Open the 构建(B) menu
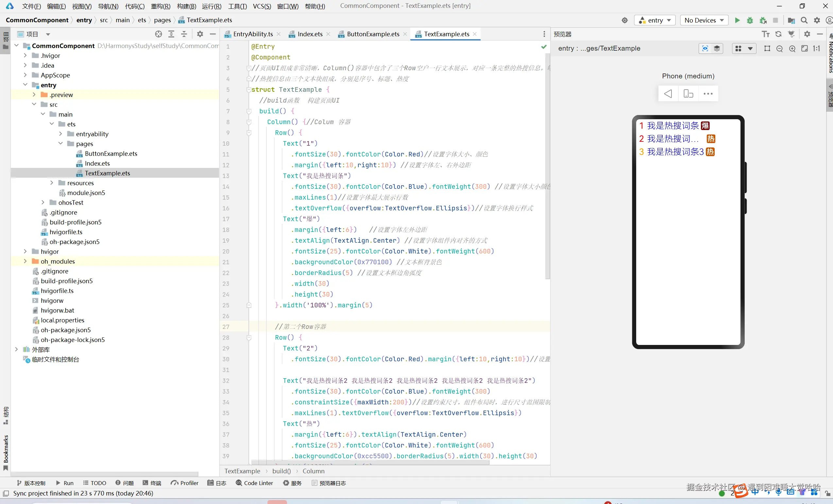This screenshot has width=833, height=504. (x=186, y=6)
